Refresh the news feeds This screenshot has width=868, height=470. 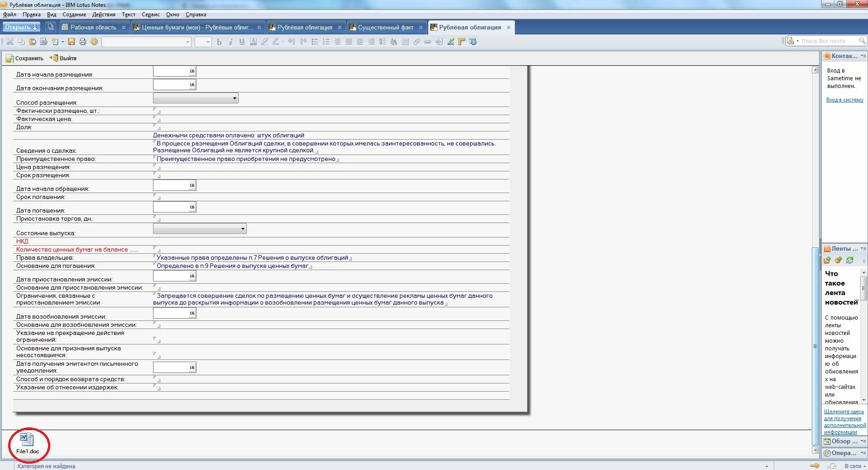850,260
